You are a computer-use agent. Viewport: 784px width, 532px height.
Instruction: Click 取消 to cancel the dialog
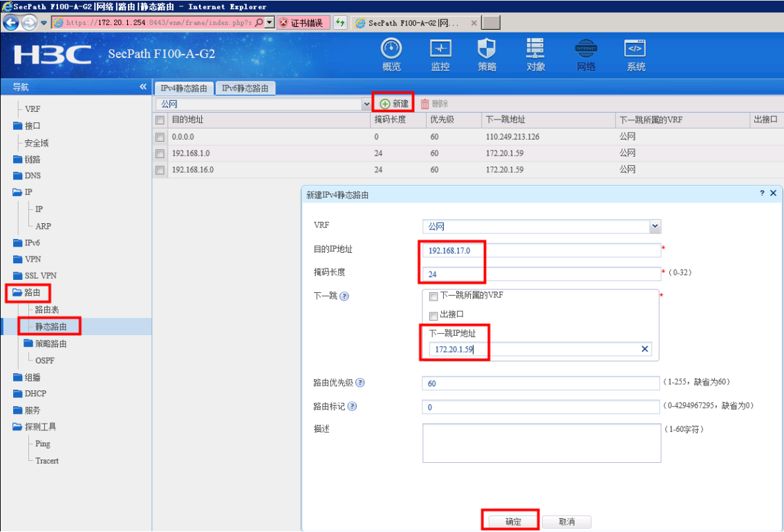[566, 522]
